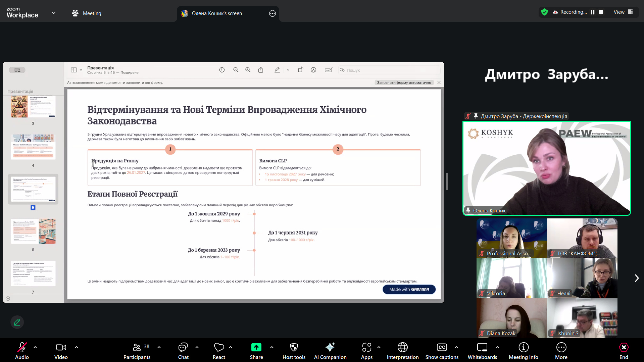Open Interpretation globe icon
Screen dimensions: 644x362
(402, 351)
